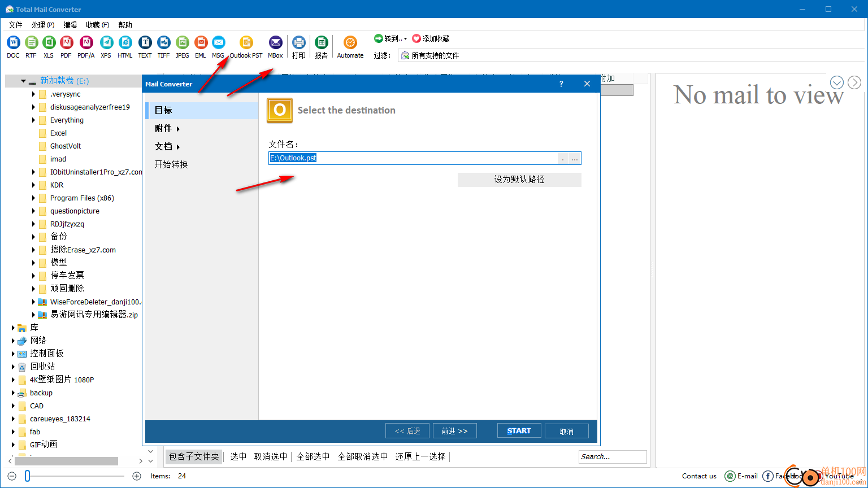Convert to HTML format

(125, 42)
